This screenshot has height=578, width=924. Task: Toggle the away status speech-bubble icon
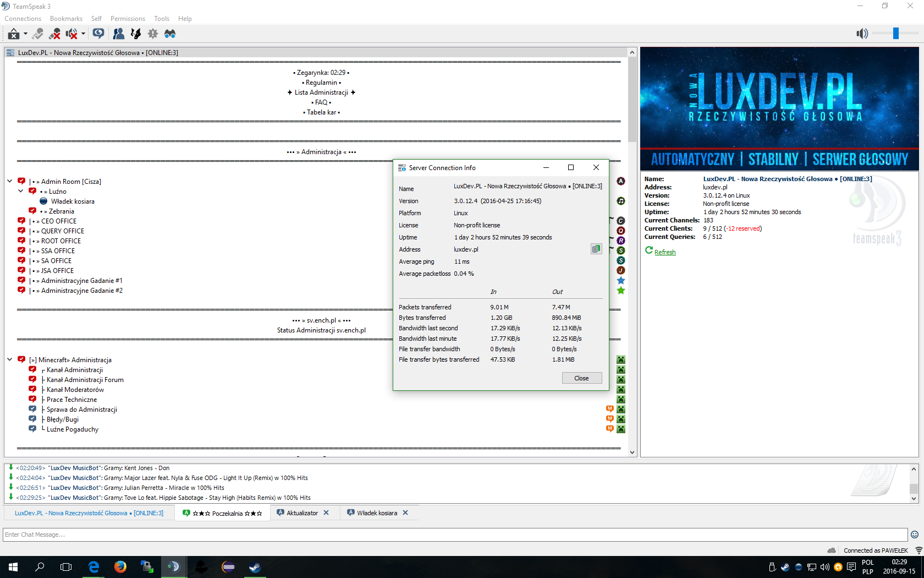point(98,34)
